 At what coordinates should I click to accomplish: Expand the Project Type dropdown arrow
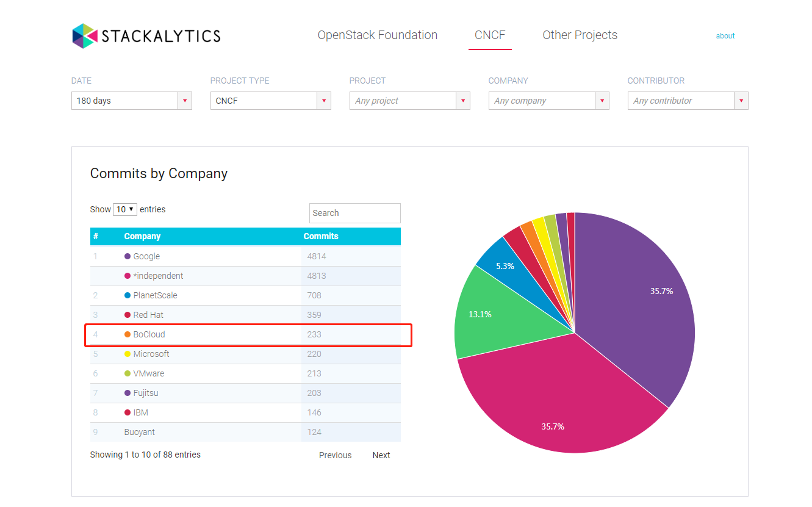[324, 101]
